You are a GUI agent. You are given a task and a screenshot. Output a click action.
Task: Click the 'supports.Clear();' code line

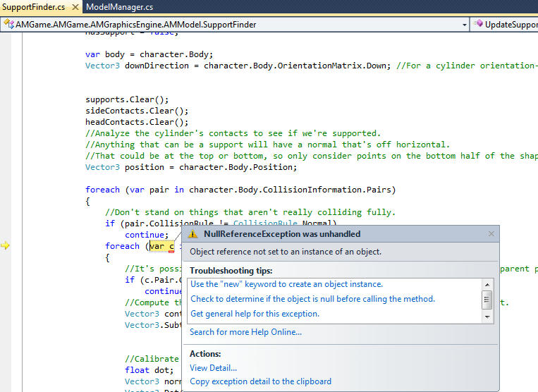[x=127, y=99]
